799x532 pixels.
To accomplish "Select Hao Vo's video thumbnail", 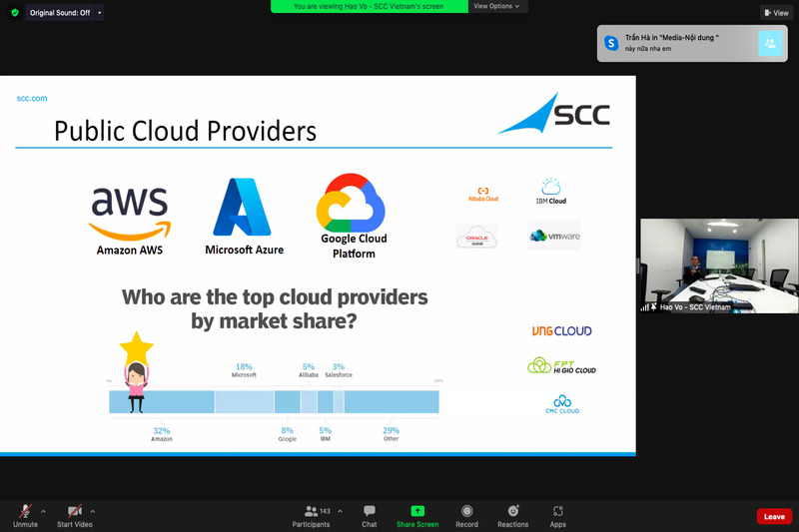I will tap(719, 266).
